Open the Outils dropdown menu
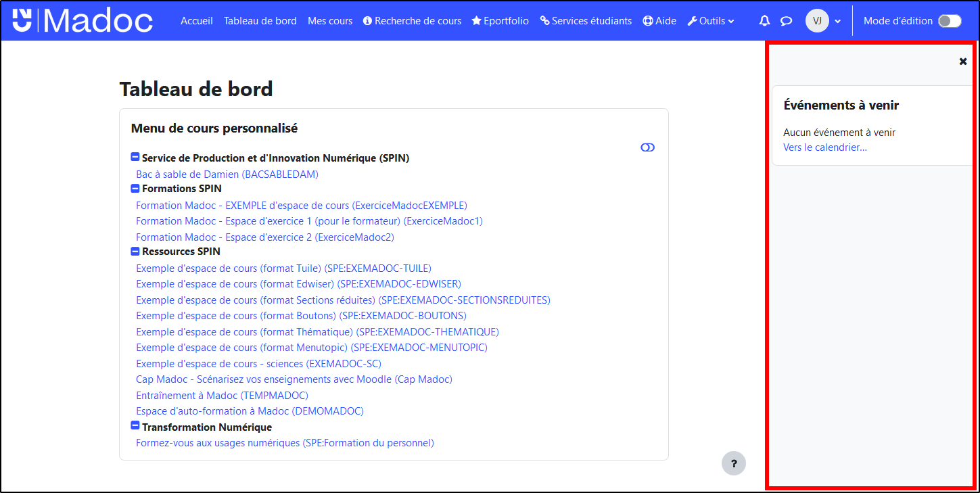 pos(711,21)
